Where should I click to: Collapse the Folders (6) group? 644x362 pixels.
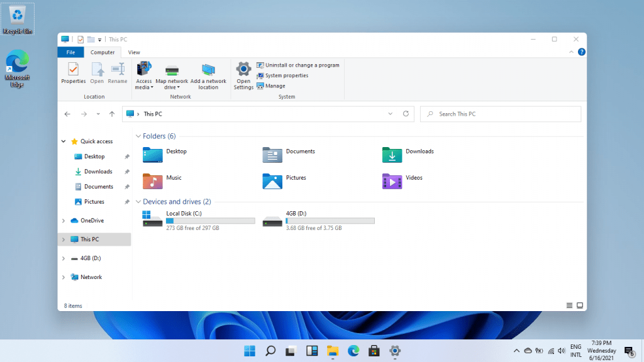[138, 136]
